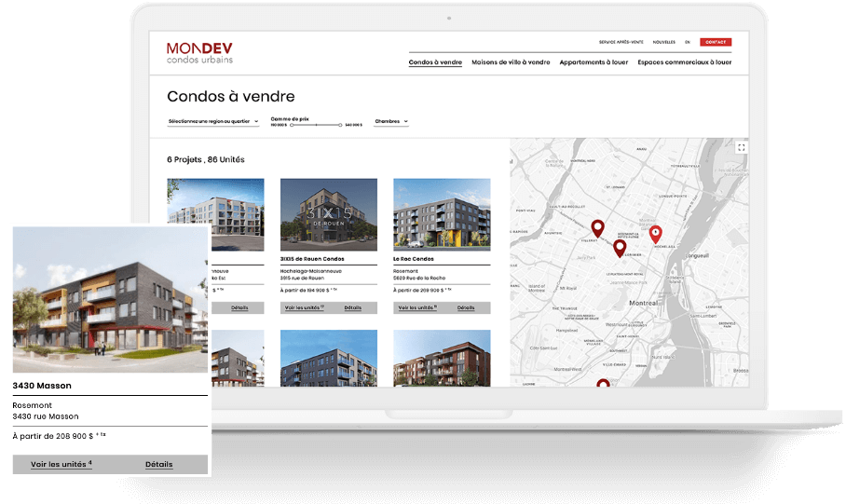Click the minimum price slider handle
This screenshot has height=504, width=846.
(x=292, y=125)
